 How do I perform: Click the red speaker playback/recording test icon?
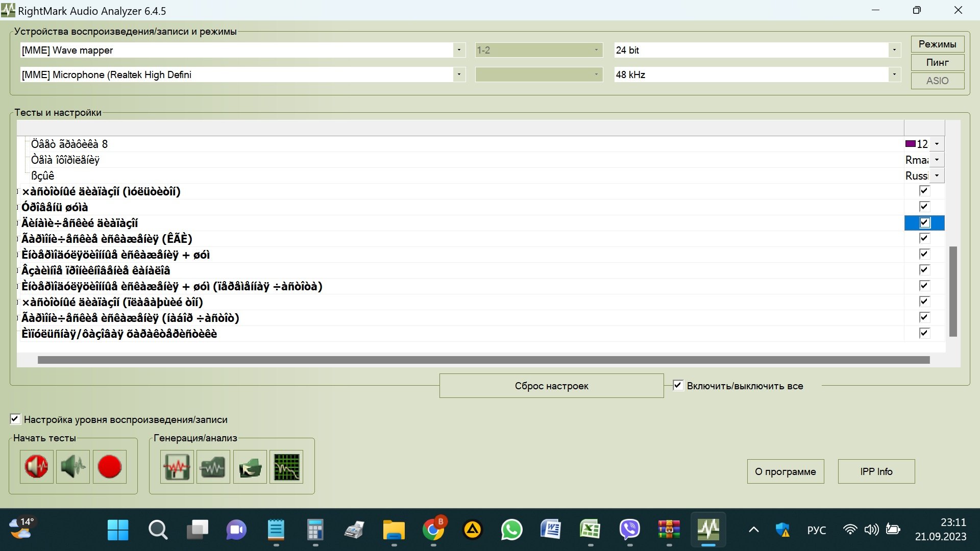coord(36,466)
